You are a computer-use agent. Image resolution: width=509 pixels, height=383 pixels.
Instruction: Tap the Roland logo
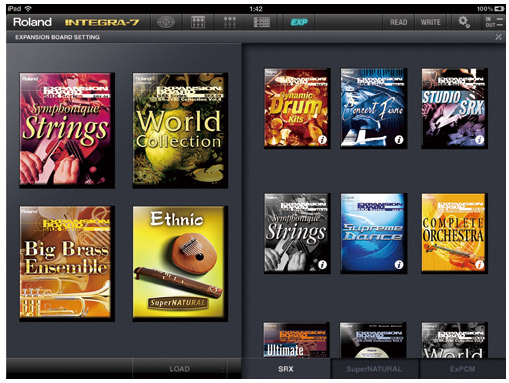32,22
